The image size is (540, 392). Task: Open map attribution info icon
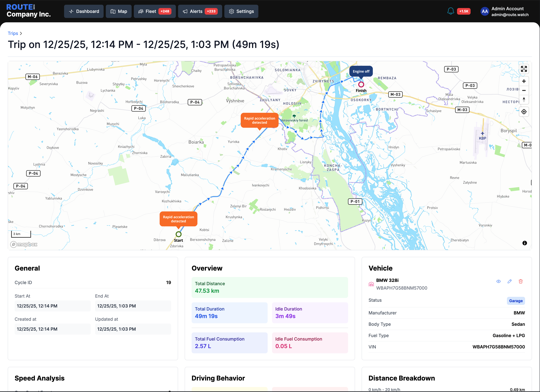click(x=525, y=243)
